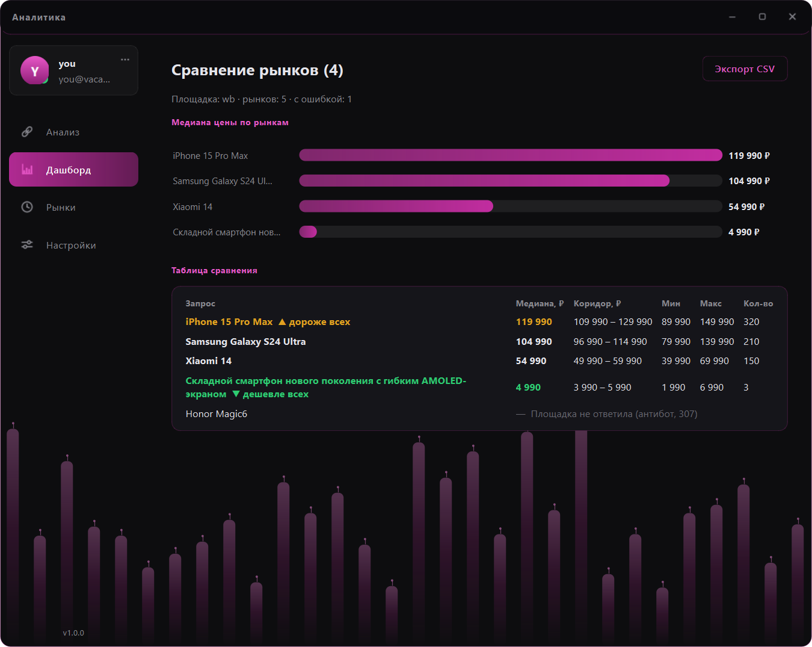Click the 89 990 minimum price cell

click(x=676, y=322)
